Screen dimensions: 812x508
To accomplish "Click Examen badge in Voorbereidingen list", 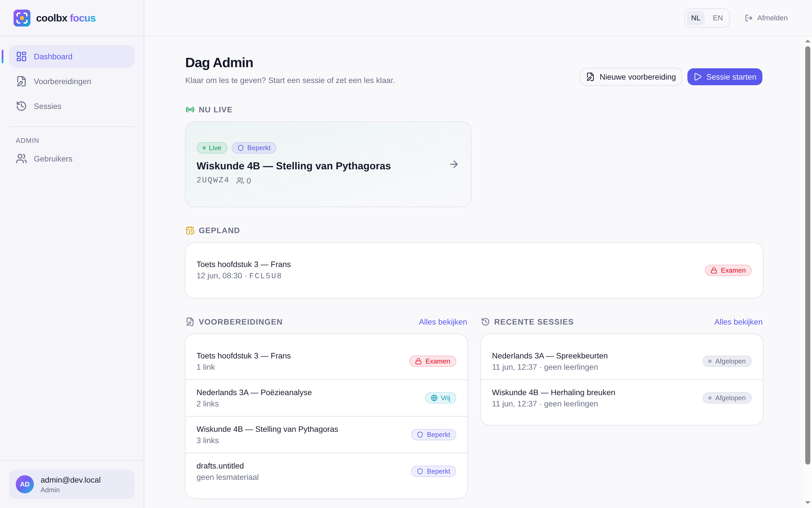I will (433, 361).
